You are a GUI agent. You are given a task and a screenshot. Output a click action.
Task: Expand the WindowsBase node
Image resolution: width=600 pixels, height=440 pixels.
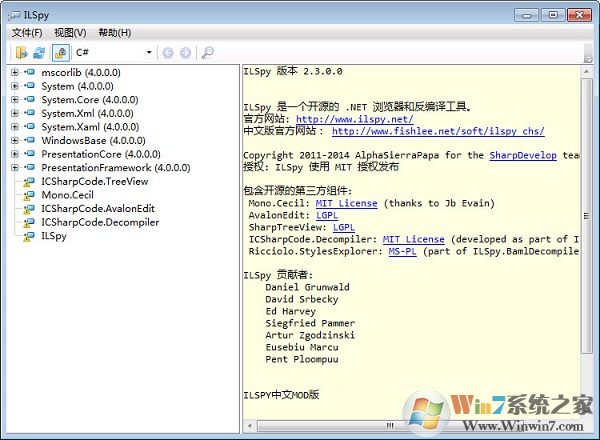(15, 140)
